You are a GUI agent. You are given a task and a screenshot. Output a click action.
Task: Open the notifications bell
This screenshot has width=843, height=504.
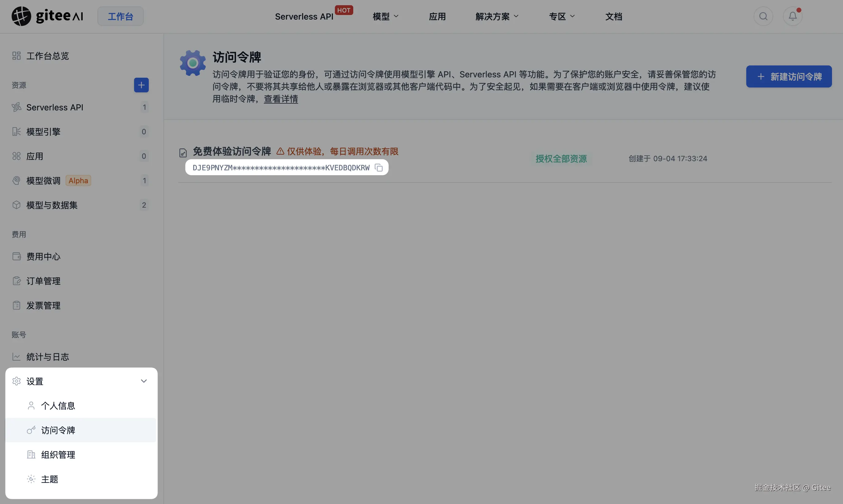(x=792, y=16)
